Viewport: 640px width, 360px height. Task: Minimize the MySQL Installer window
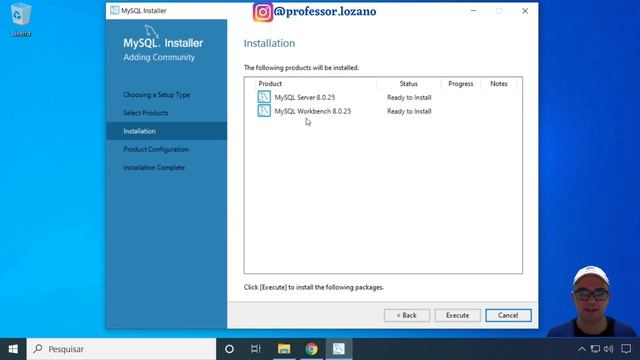pyautogui.click(x=473, y=11)
